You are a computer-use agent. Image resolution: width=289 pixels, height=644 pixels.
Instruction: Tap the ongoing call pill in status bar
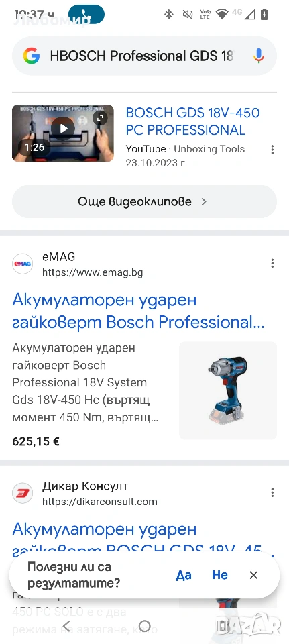tap(86, 14)
